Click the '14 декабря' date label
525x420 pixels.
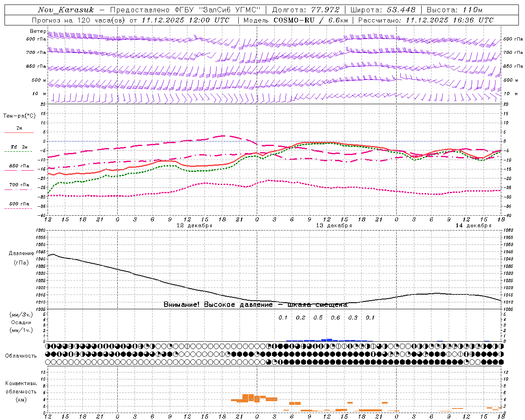coord(473,226)
